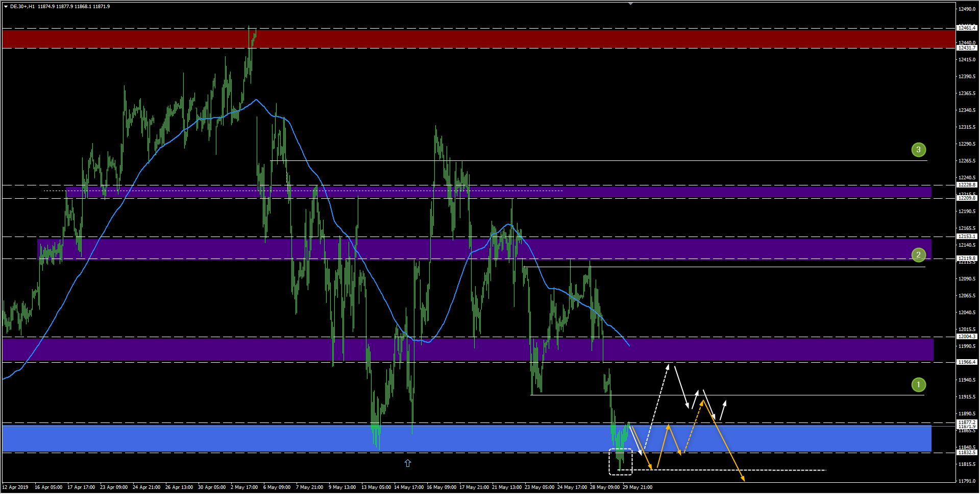The height and width of the screenshot is (494, 980).
Task: Click the 17 Apr 17:00 time axis label
Action: coord(81,487)
